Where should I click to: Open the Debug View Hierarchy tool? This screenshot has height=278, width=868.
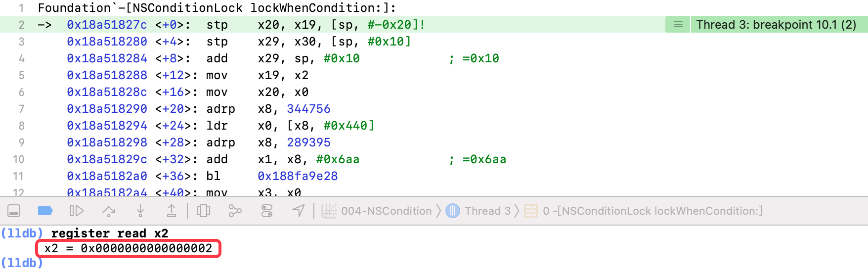click(204, 211)
